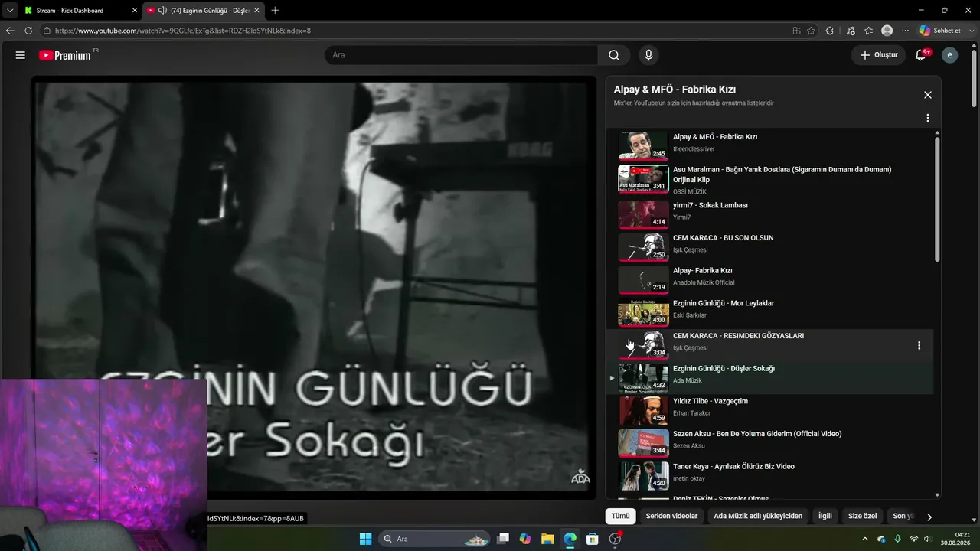The width and height of the screenshot is (980, 551).
Task: Open the browser extensions puzzle icon
Action: pyautogui.click(x=830, y=31)
